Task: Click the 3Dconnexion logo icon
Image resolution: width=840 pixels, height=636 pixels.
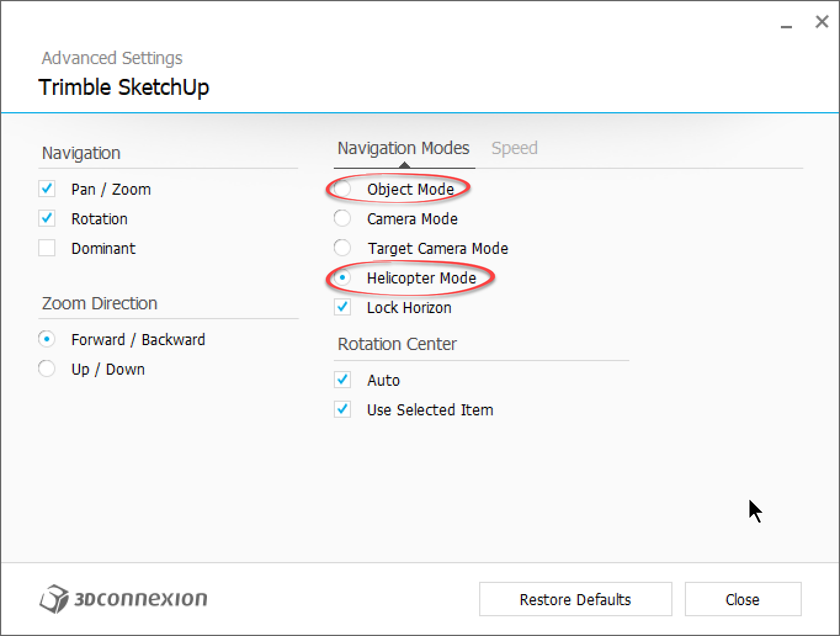Action: (54, 599)
